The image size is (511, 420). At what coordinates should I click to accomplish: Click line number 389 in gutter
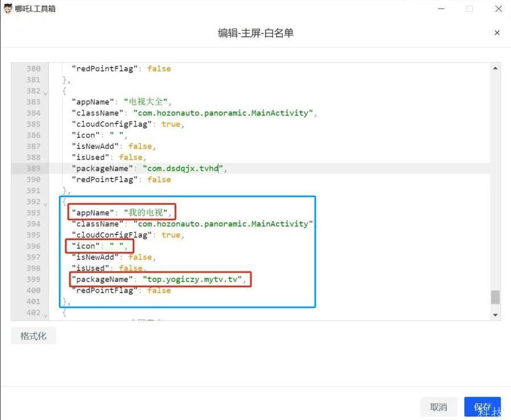click(x=33, y=168)
